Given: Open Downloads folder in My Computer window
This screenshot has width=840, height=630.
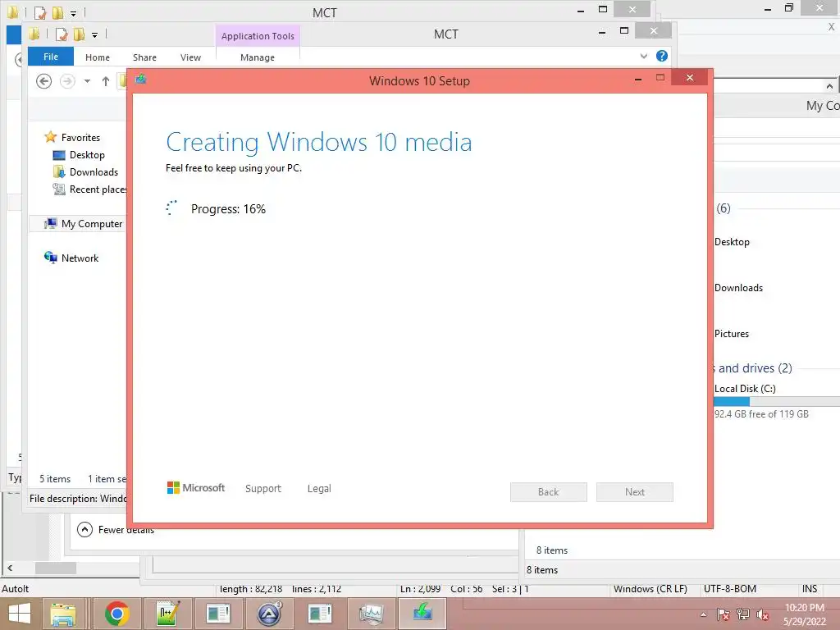Looking at the screenshot, I should 738,288.
